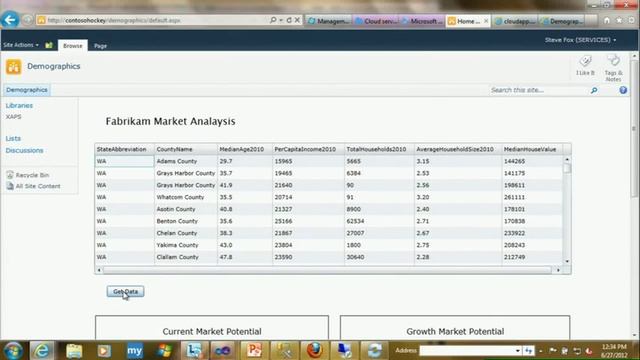Click the value 62534 in TotalHouseholds2010
The image size is (640, 360).
355,221
